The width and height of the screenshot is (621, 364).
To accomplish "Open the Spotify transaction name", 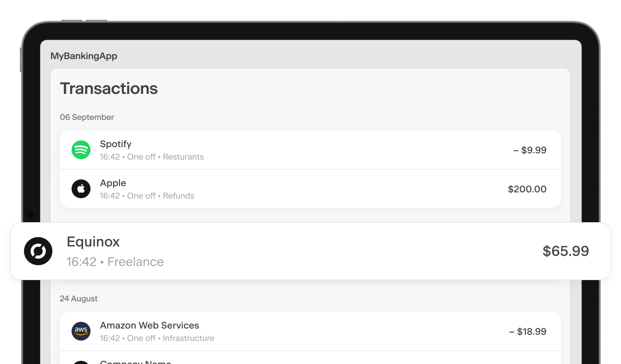I will point(116,144).
